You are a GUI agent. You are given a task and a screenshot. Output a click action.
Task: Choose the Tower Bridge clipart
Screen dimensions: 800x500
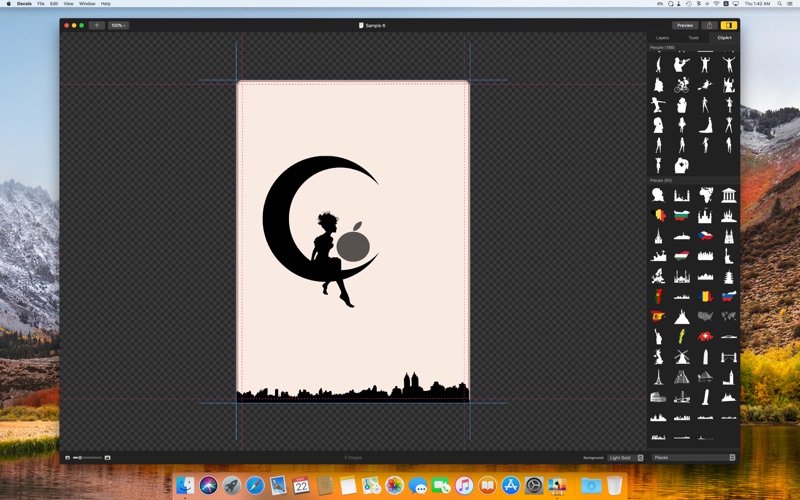(x=729, y=356)
